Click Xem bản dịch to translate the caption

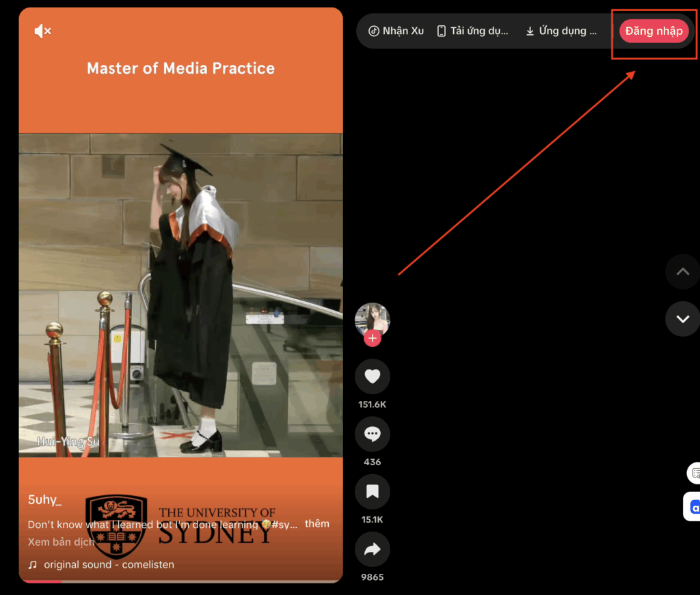(x=61, y=542)
